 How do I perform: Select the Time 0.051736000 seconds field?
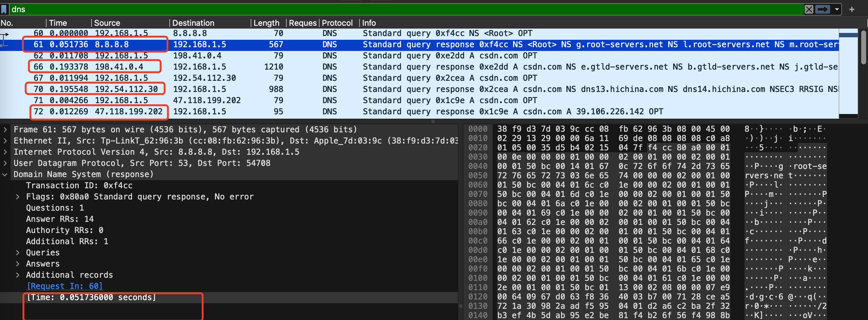[91, 297]
